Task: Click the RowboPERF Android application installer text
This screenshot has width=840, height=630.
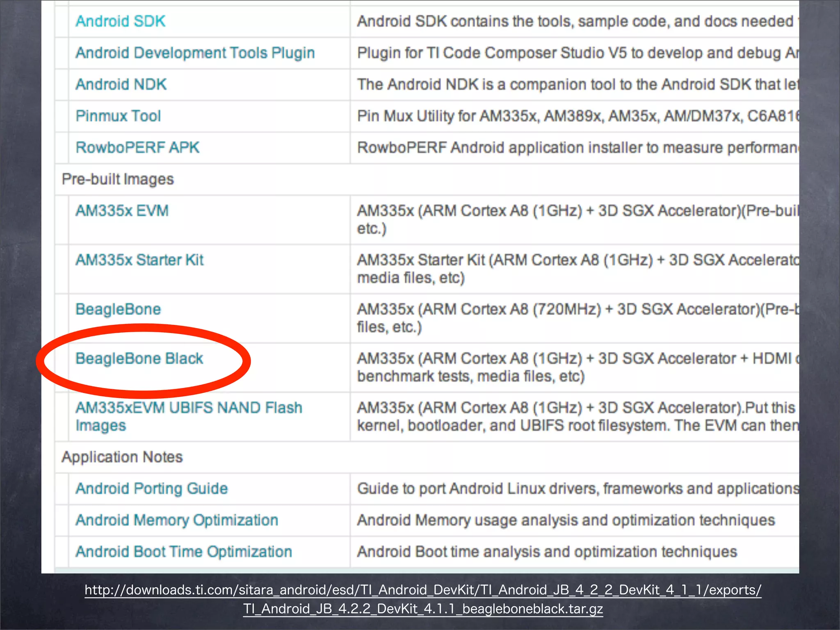Action: [577, 148]
